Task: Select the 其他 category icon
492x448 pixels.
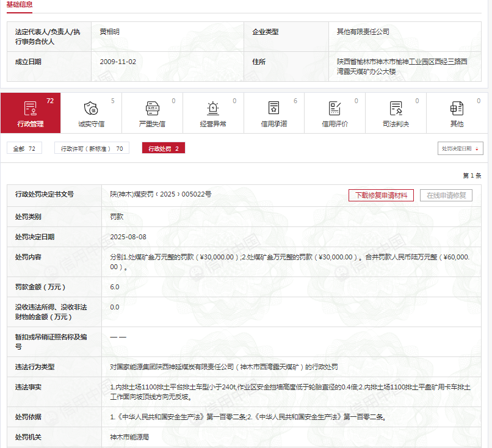Action: tap(457, 109)
